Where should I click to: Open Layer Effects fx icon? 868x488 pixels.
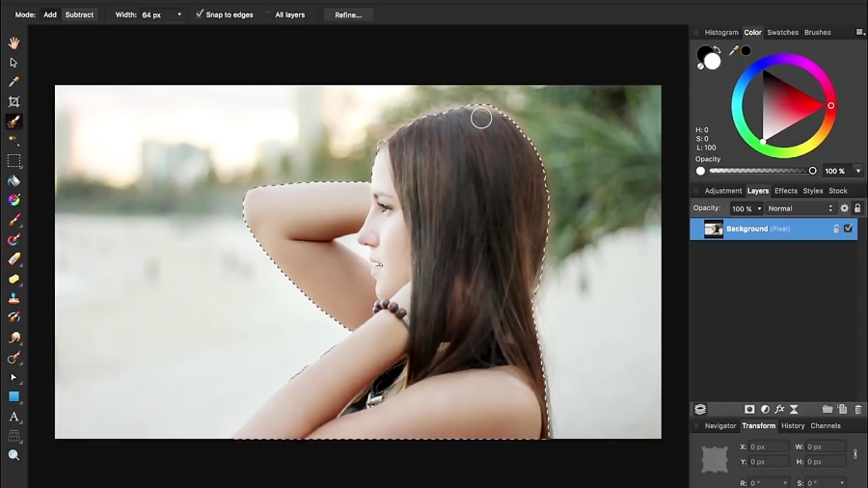[779, 410]
